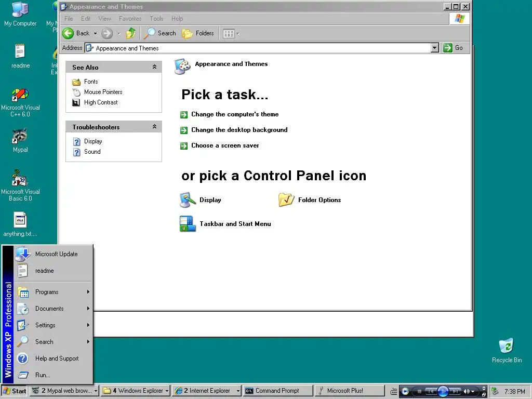The image size is (532, 399).
Task: Click Stop on taskbar media player
Action: pyautogui.click(x=419, y=391)
